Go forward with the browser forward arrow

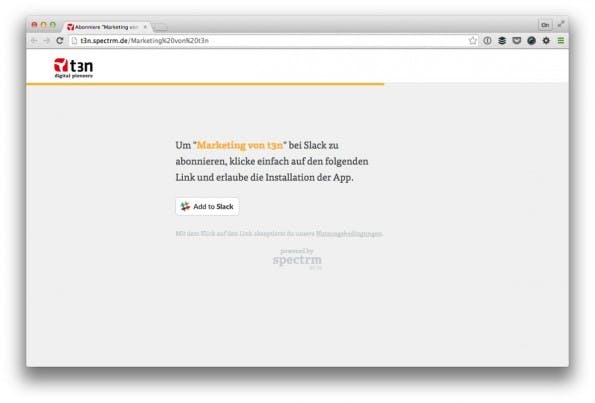46,41
